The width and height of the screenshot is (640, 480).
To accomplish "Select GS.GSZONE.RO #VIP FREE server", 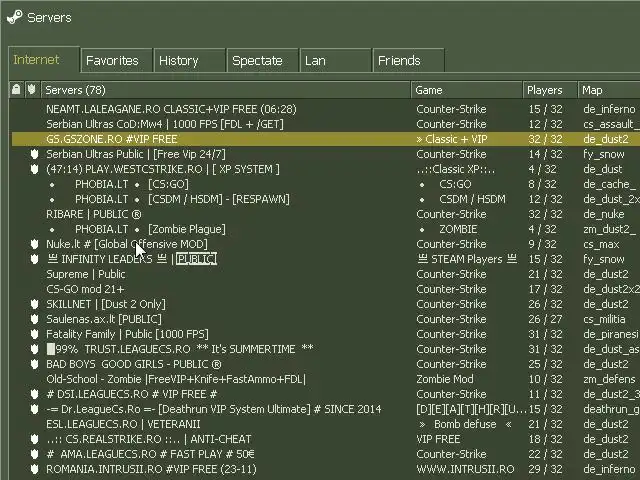I will point(112,139).
